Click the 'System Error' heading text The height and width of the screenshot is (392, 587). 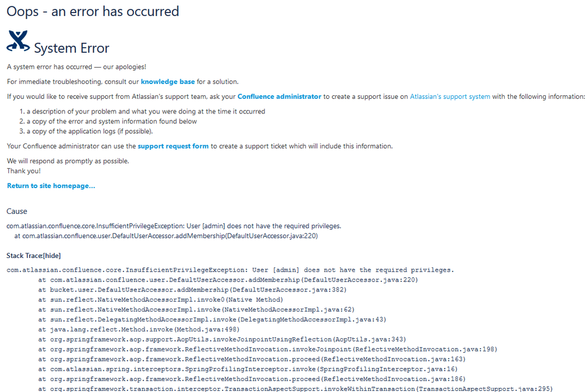pyautogui.click(x=72, y=48)
